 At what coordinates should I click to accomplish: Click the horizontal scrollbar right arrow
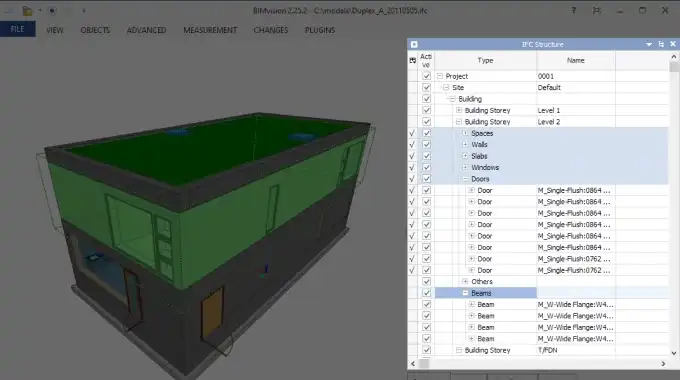[x=663, y=364]
